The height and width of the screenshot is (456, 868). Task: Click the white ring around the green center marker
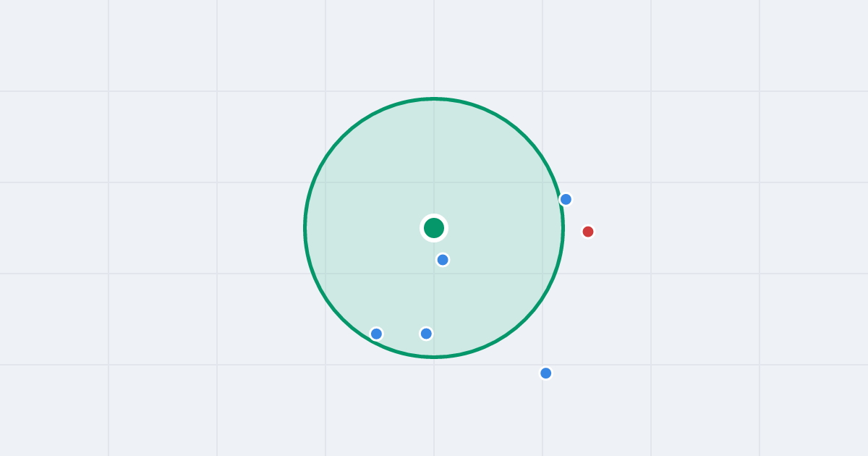(x=434, y=216)
